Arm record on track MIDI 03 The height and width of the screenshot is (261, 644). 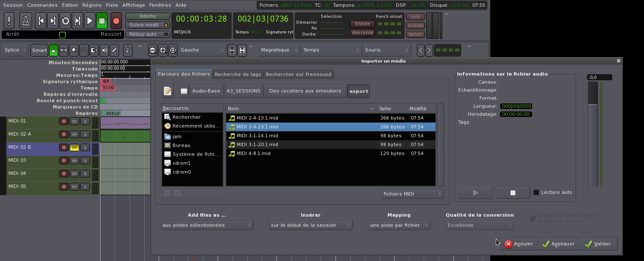pyautogui.click(x=64, y=160)
